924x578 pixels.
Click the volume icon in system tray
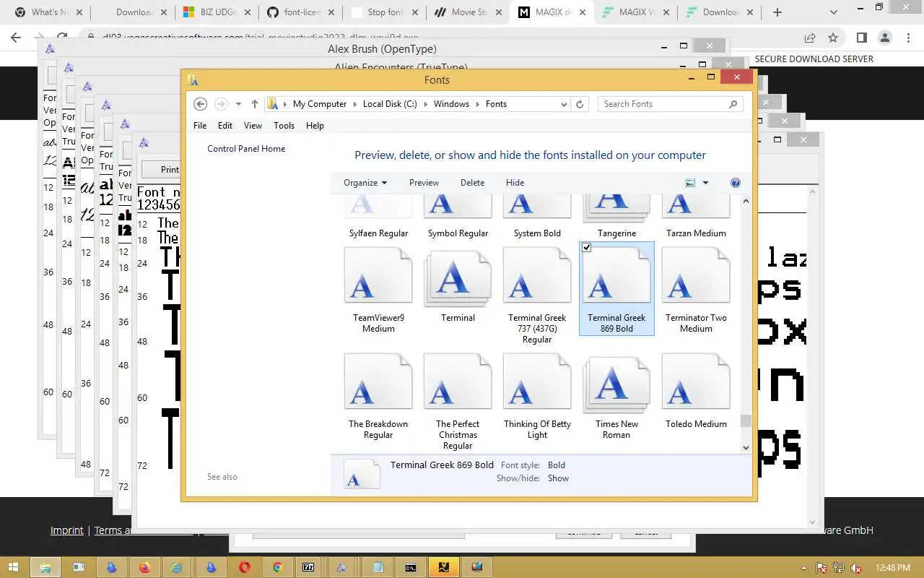point(856,568)
